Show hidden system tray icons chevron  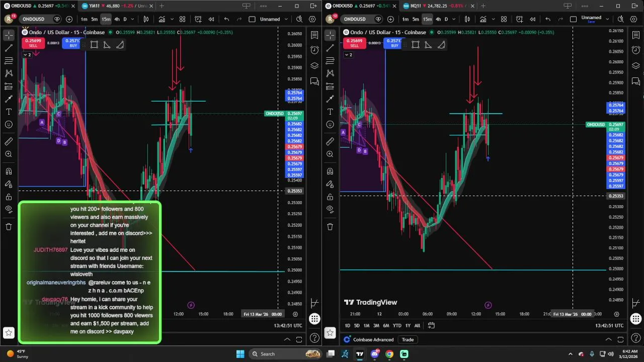point(570,354)
